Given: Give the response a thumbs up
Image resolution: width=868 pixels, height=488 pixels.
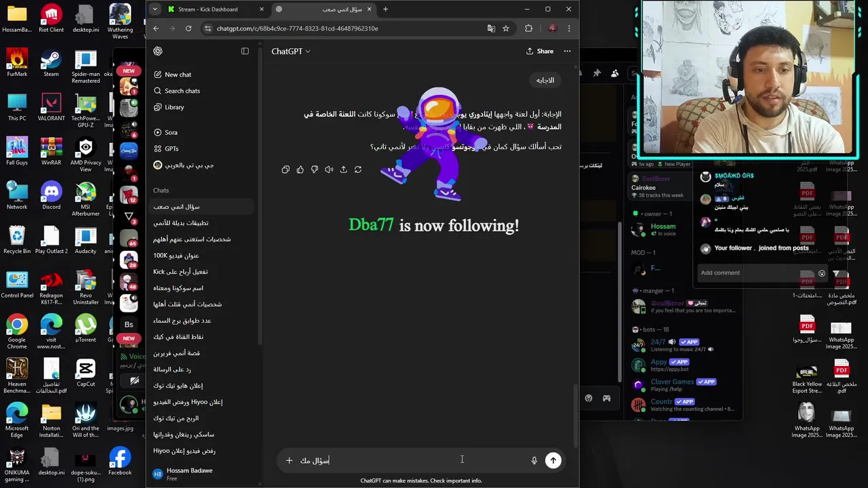Looking at the screenshot, I should pos(300,169).
